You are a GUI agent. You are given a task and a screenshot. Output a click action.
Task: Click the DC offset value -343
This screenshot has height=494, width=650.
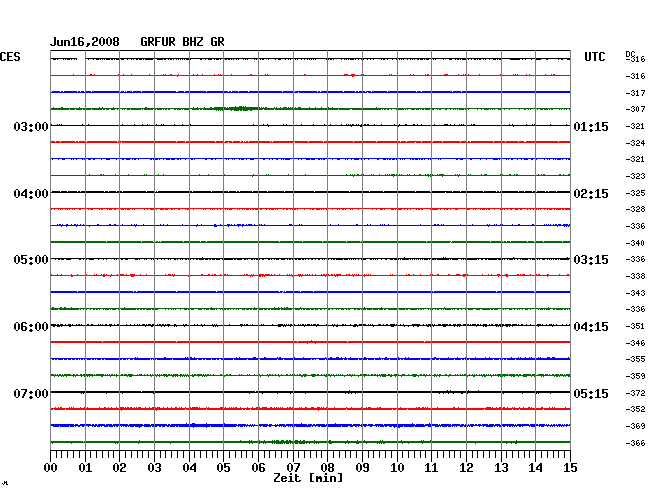tap(635, 293)
